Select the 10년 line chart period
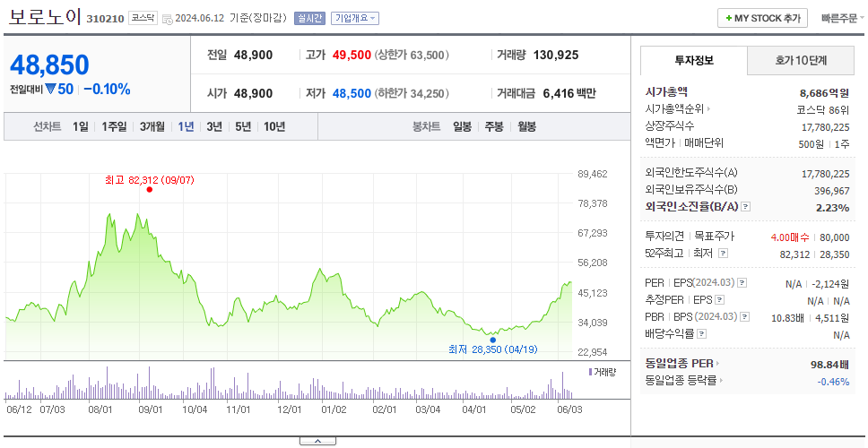The width and height of the screenshot is (868, 448). [x=274, y=126]
